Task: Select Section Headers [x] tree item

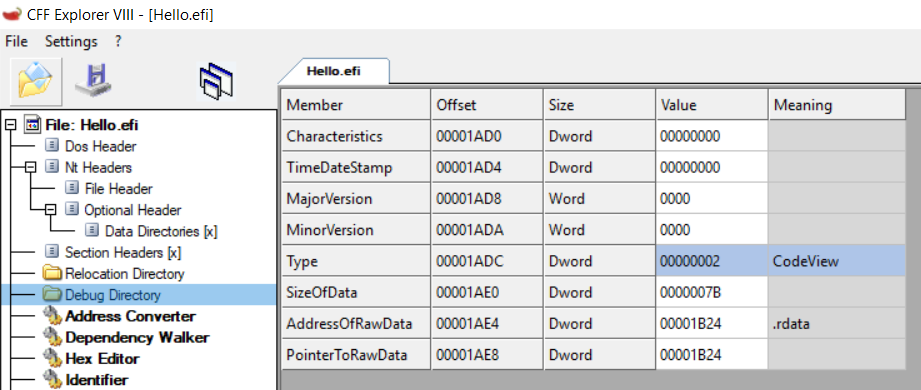Action: pos(123,253)
